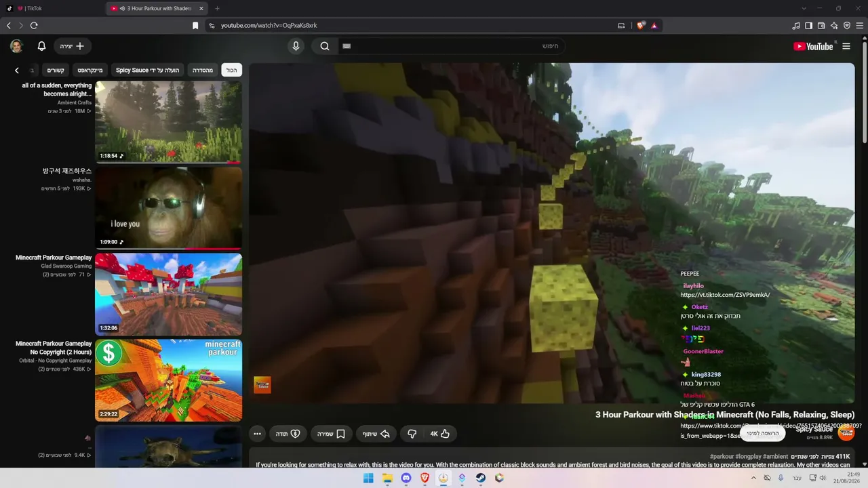The width and height of the screenshot is (868, 488).
Task: Open the 'i love you' orangutan thumbnail
Action: pyautogui.click(x=168, y=208)
